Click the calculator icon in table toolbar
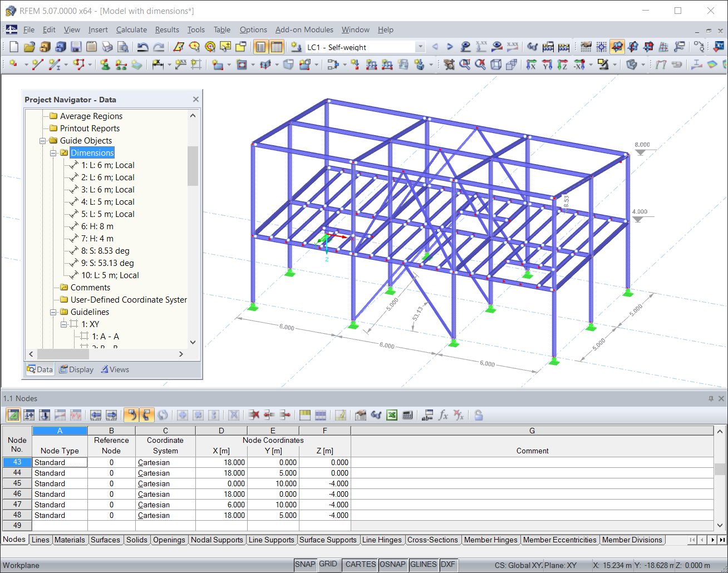 coord(407,415)
